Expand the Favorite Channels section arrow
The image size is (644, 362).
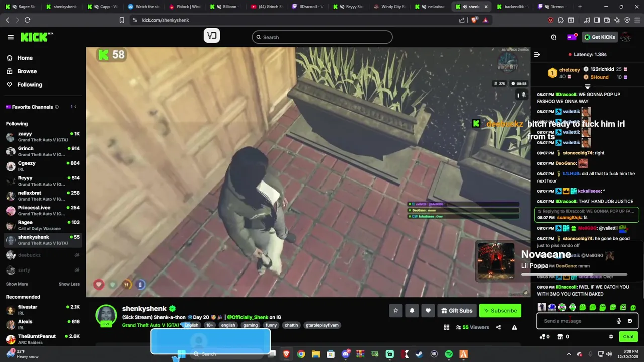tap(76, 107)
